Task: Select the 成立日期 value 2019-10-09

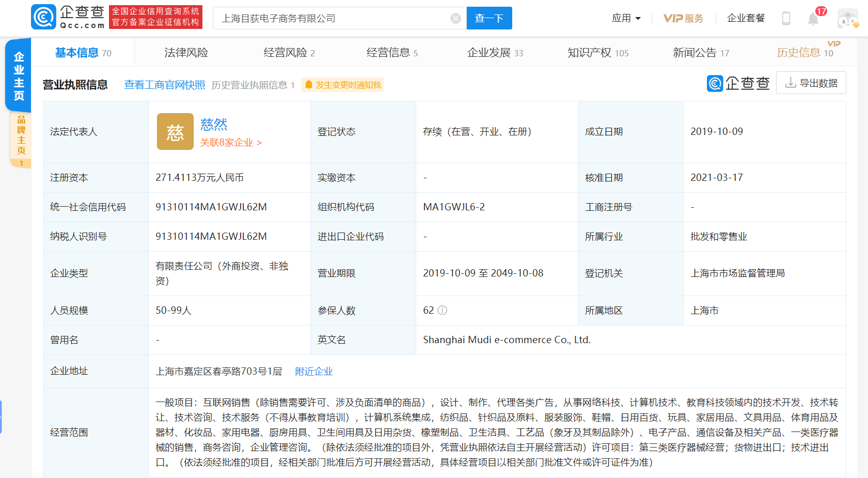Action: point(717,131)
